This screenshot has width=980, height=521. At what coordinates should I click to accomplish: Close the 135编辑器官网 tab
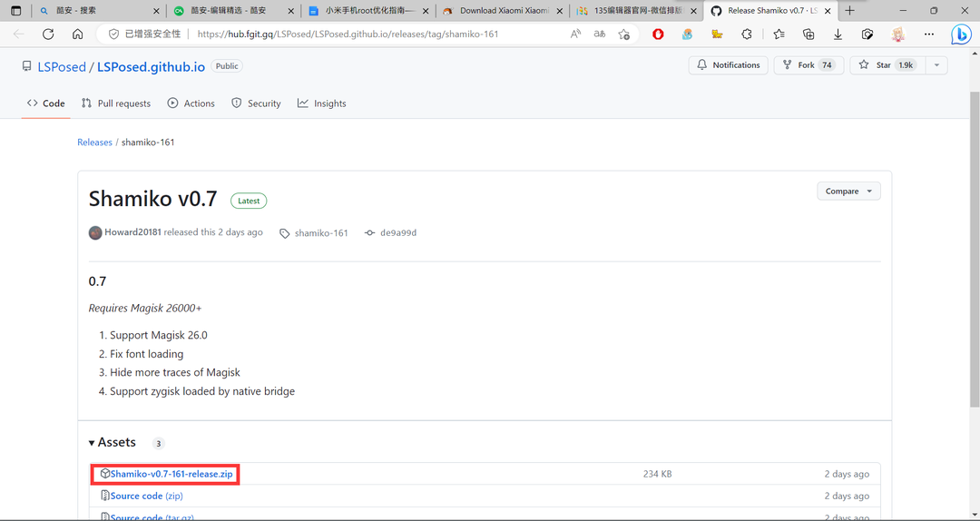click(694, 11)
